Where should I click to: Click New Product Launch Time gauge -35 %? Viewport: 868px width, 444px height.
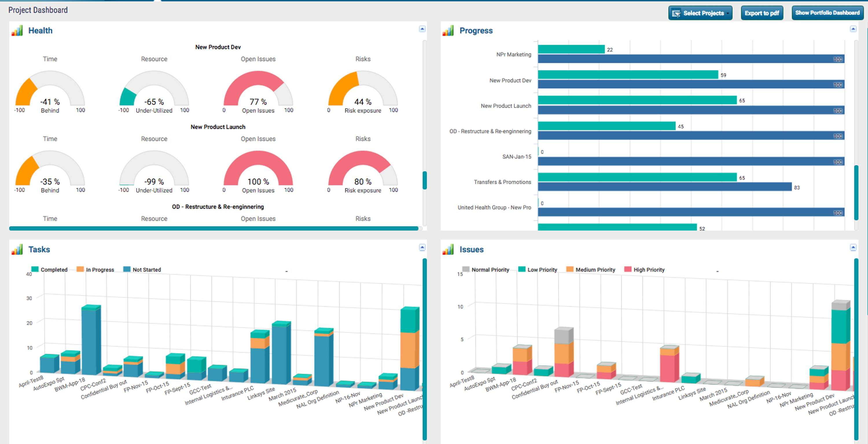(x=50, y=168)
